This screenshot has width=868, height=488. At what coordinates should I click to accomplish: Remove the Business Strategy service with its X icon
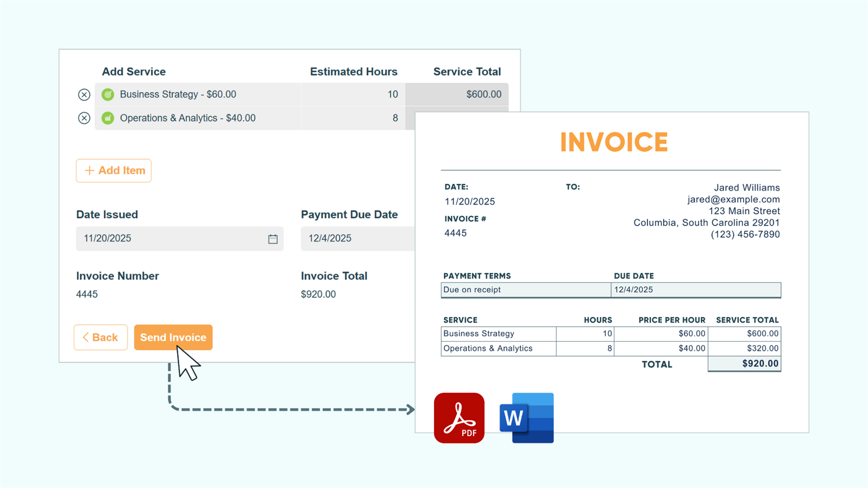[x=84, y=94]
